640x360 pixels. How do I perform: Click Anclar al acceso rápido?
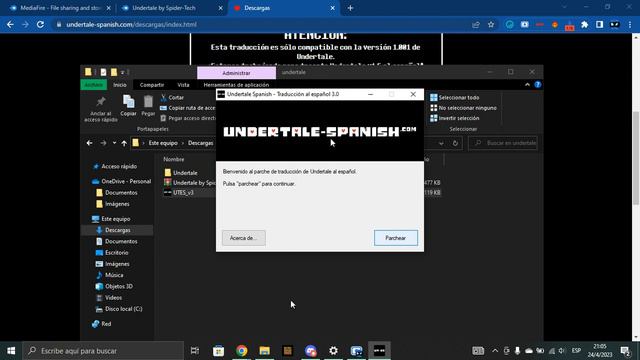pos(101,109)
